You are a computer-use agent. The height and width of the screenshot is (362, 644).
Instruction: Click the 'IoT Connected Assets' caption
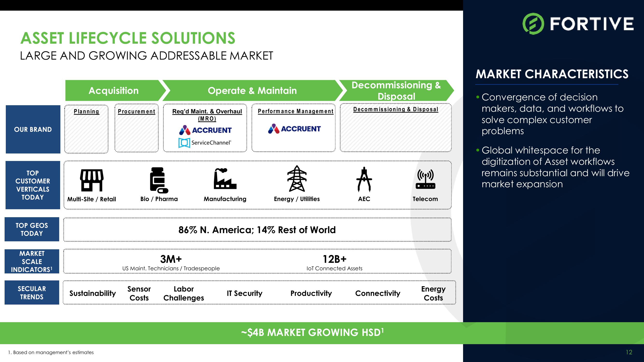pyautogui.click(x=335, y=268)
